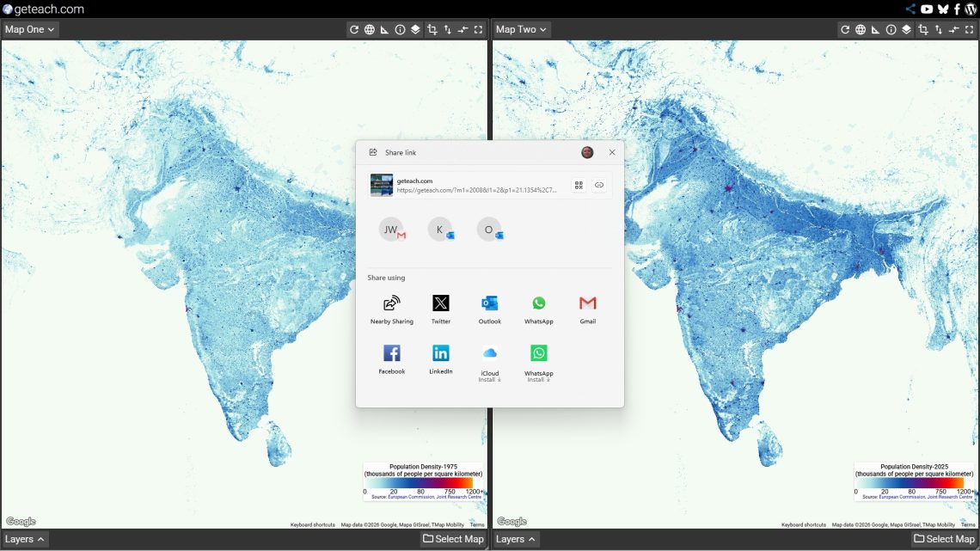Click the copy link icon in share dialog
The height and width of the screenshot is (551, 980).
(x=599, y=185)
